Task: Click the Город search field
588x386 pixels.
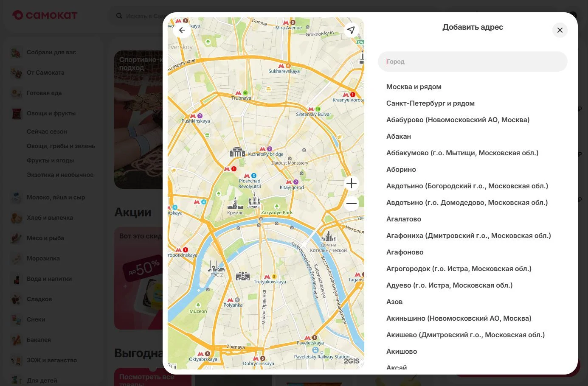Action: point(473,62)
